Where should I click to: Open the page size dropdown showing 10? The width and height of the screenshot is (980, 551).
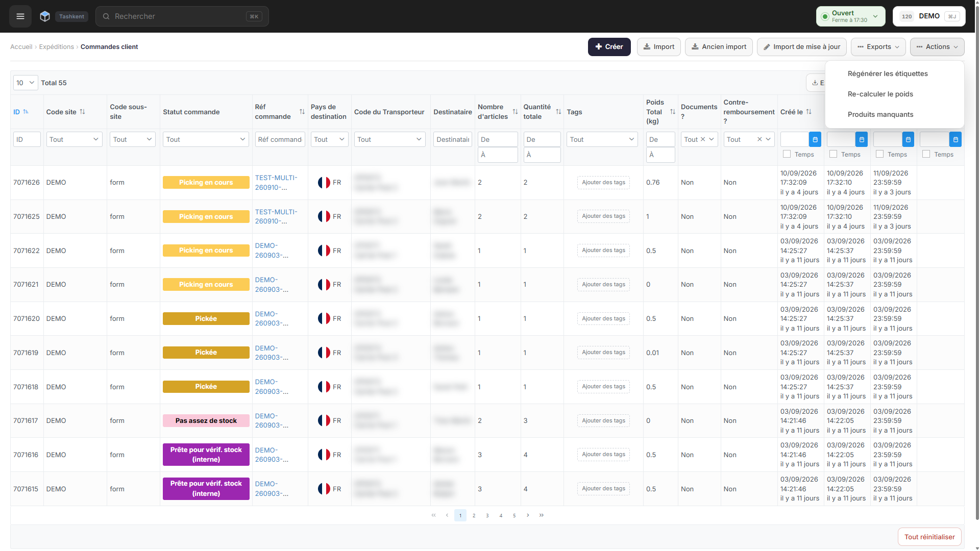point(26,83)
